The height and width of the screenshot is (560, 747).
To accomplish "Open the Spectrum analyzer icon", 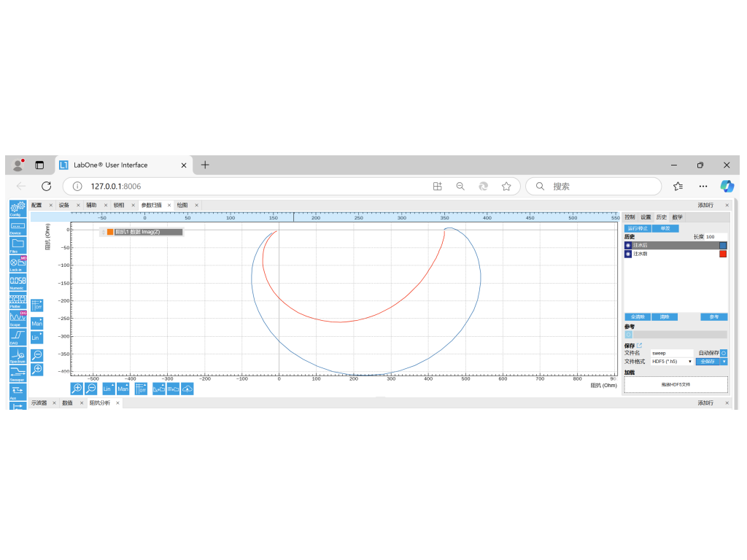I will [x=18, y=354].
